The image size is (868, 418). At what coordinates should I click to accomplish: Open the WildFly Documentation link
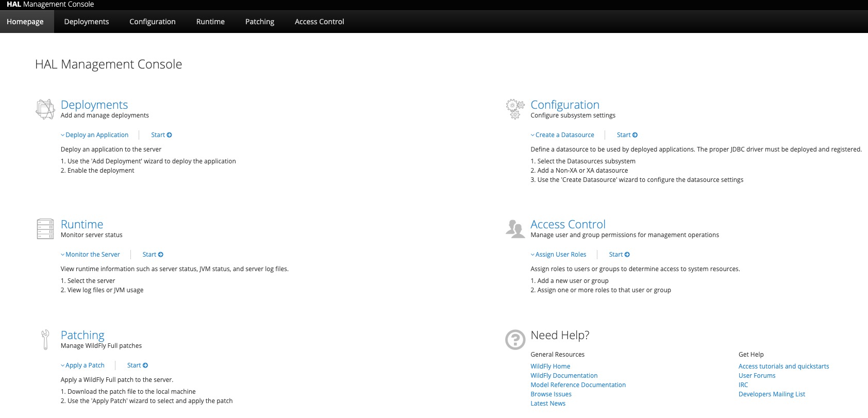564,376
